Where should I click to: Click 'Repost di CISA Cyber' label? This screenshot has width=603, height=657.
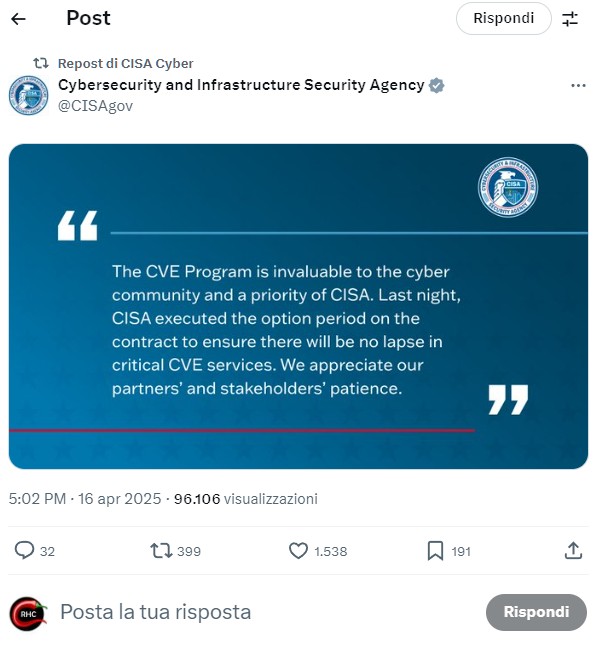coord(125,63)
